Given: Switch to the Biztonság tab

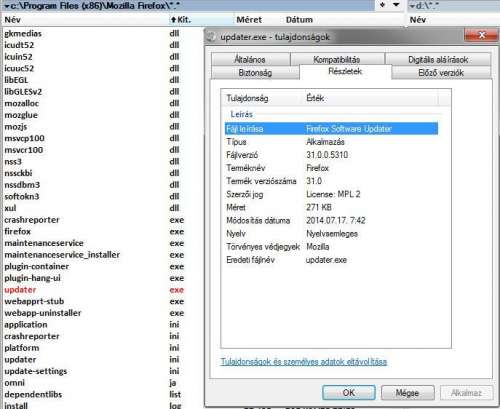Looking at the screenshot, I should [255, 73].
